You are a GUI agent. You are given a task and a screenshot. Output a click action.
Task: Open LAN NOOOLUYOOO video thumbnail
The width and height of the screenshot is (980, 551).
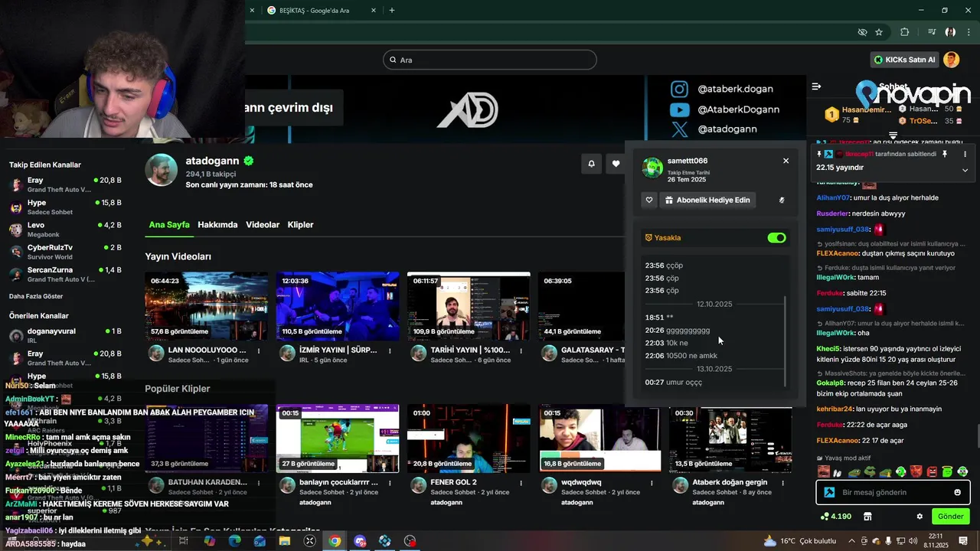(207, 306)
